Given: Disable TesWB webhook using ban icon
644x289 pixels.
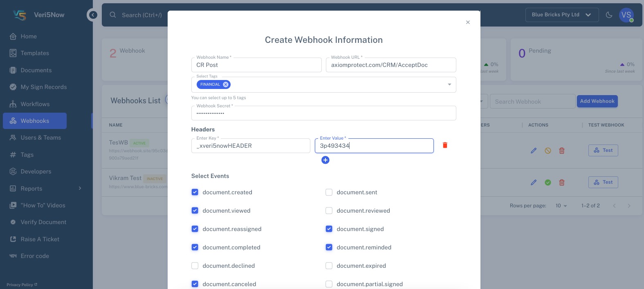Looking at the screenshot, I should click(548, 151).
